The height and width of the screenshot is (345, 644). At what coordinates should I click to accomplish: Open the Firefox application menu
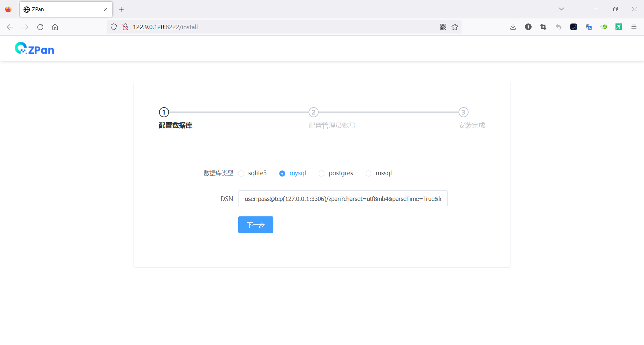634,27
